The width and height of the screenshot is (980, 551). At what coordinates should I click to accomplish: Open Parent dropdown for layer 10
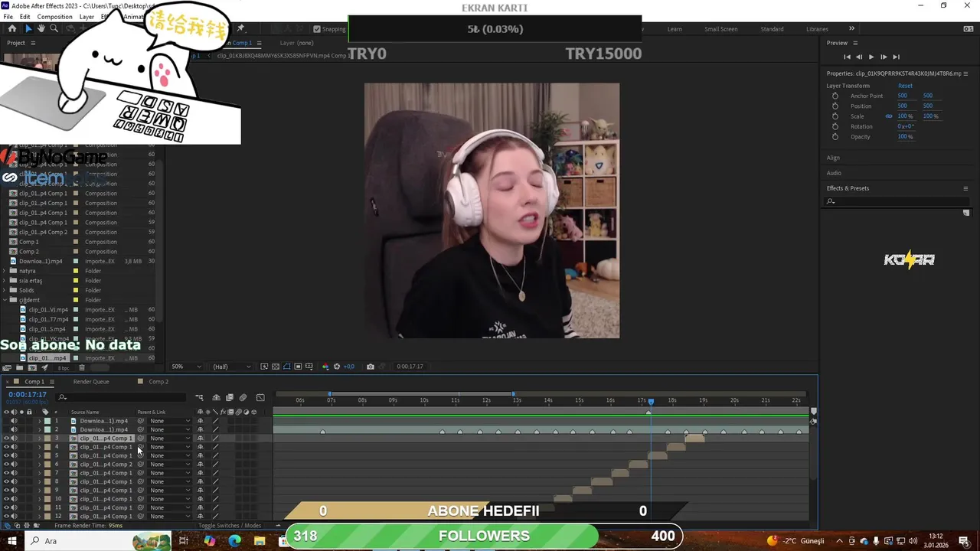pyautogui.click(x=170, y=499)
